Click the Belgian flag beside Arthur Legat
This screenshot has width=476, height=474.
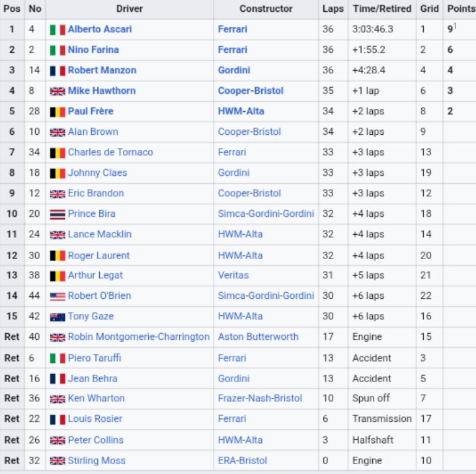point(58,276)
